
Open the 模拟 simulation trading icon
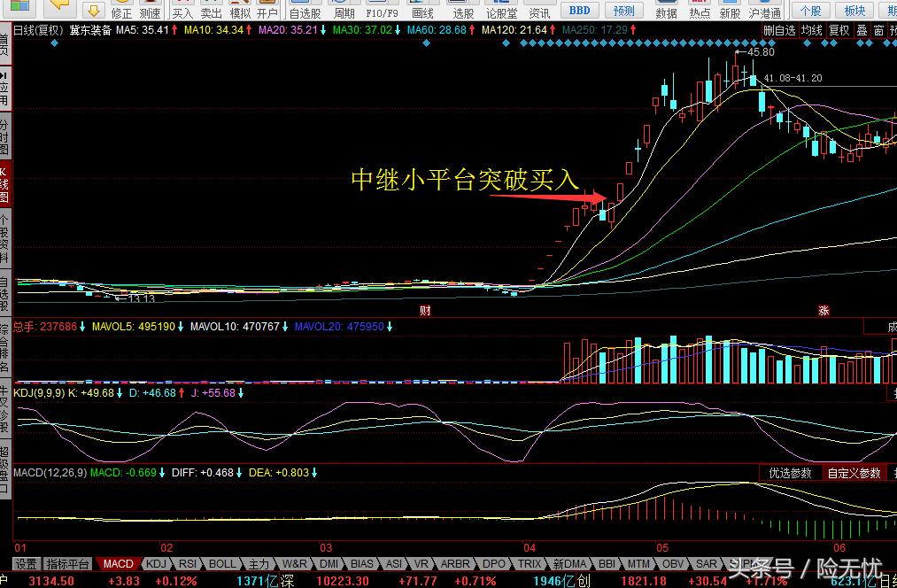coord(240,10)
